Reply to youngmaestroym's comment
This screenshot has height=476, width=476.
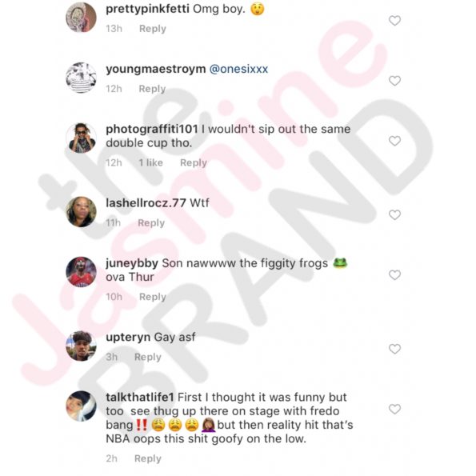(x=152, y=89)
